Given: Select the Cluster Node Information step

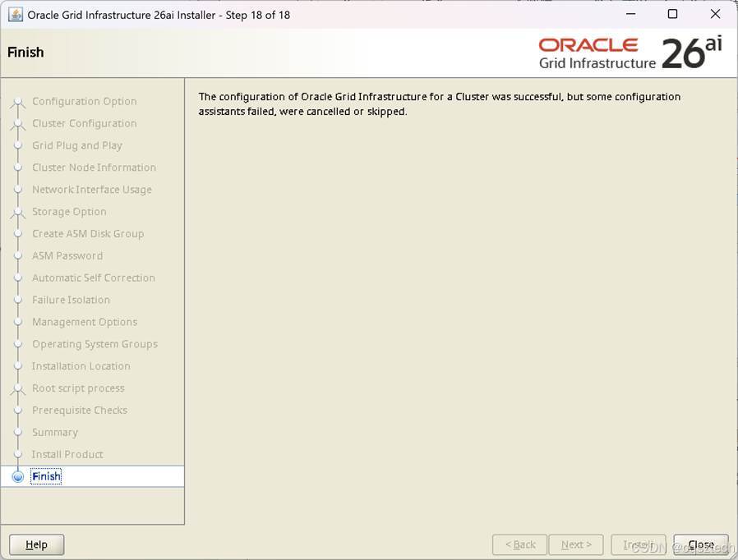Looking at the screenshot, I should [95, 168].
